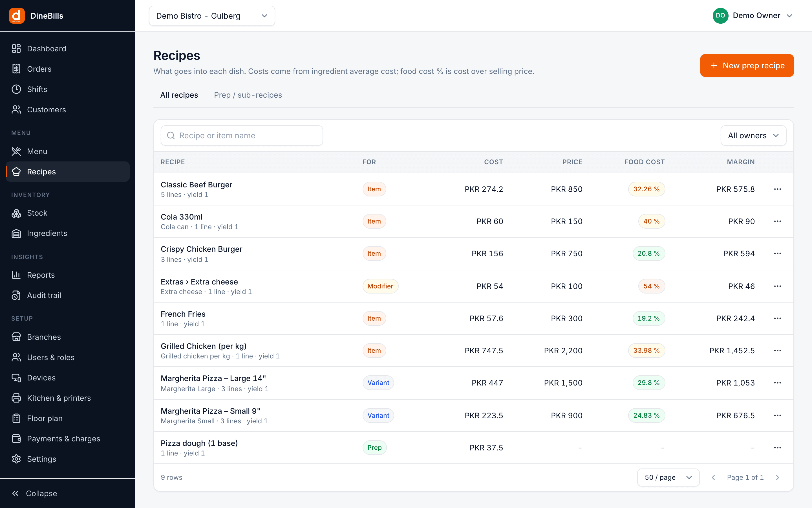The height and width of the screenshot is (508, 812).
Task: Change the 50 / page size dropdown
Action: click(x=668, y=478)
